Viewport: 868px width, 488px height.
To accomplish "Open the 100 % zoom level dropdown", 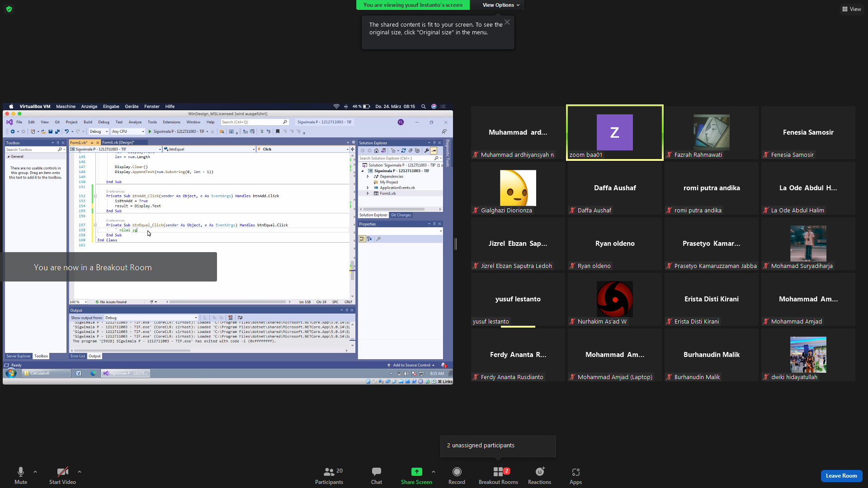I will coord(78,302).
